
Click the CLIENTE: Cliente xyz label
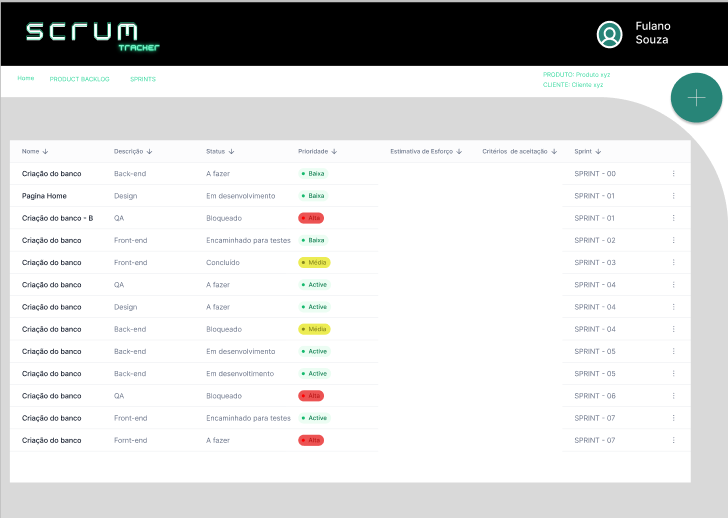(573, 85)
